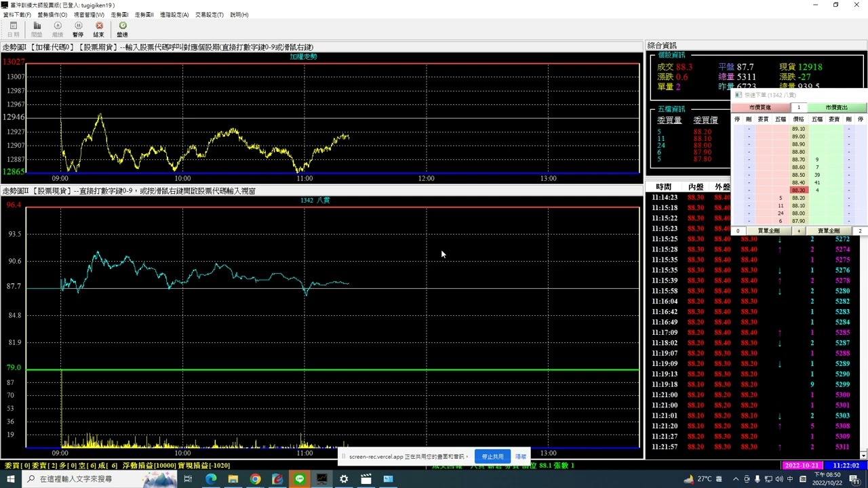Click the 價格 column header in order ladder
The width and height of the screenshot is (868, 488).
click(x=799, y=119)
